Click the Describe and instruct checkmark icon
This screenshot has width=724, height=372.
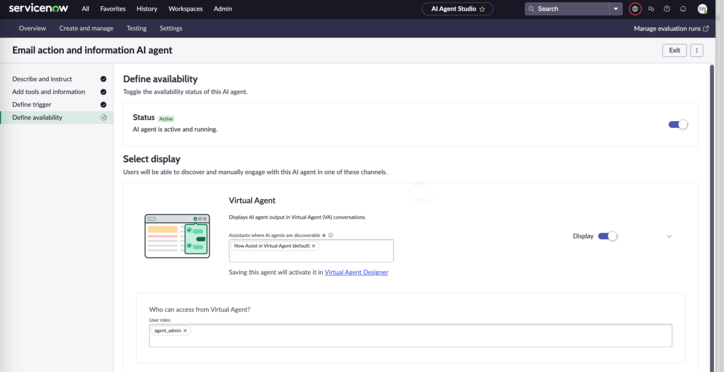click(103, 79)
